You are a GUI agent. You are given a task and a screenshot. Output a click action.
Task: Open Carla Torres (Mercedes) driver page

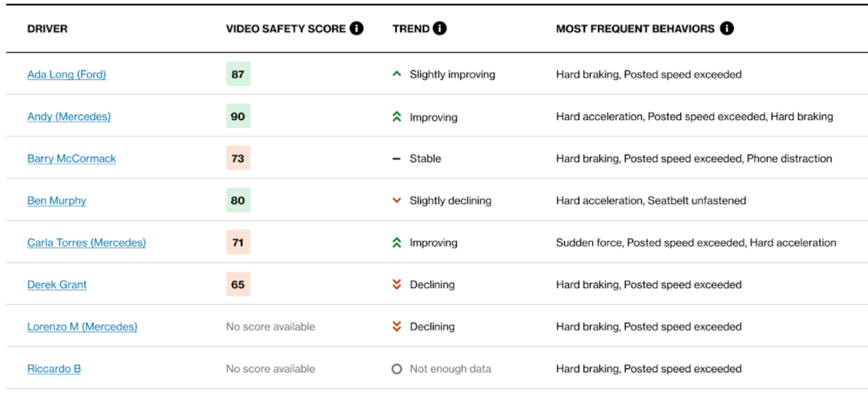(x=86, y=242)
